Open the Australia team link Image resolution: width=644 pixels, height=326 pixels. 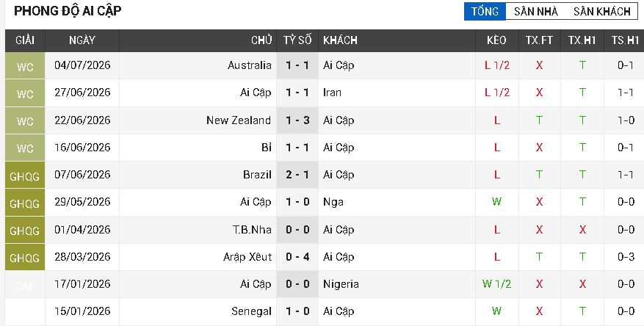(x=250, y=65)
